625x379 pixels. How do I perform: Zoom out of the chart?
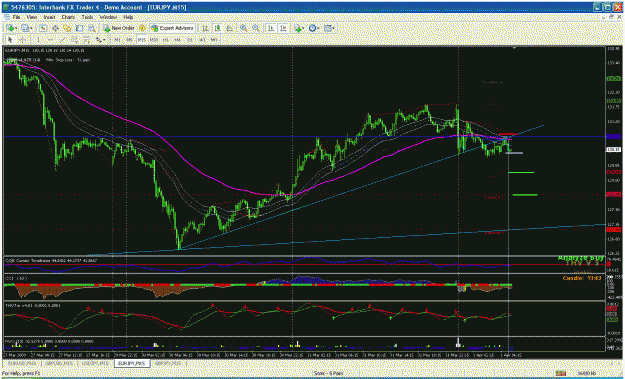[x=256, y=28]
